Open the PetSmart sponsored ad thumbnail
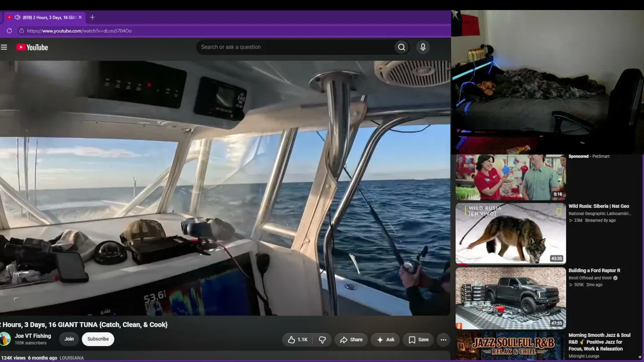This screenshot has width=644, height=362. (511, 177)
